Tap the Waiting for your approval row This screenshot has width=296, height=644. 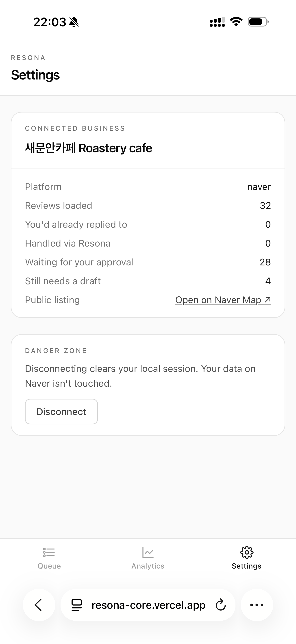tap(148, 262)
